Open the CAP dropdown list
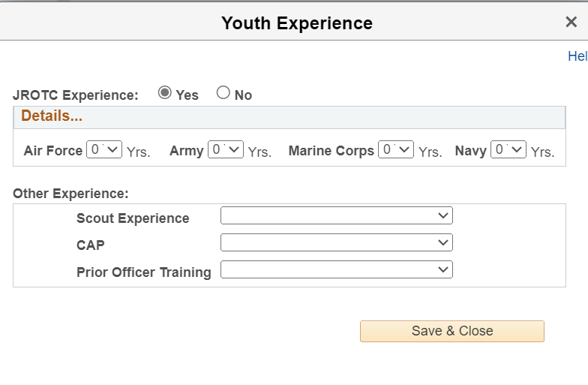588x385 pixels. (337, 243)
